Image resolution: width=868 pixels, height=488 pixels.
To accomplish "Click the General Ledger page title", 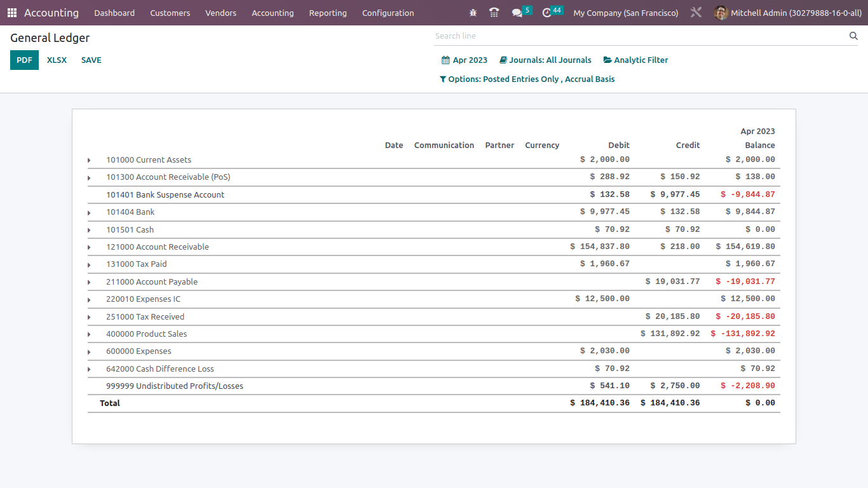I will (50, 38).
